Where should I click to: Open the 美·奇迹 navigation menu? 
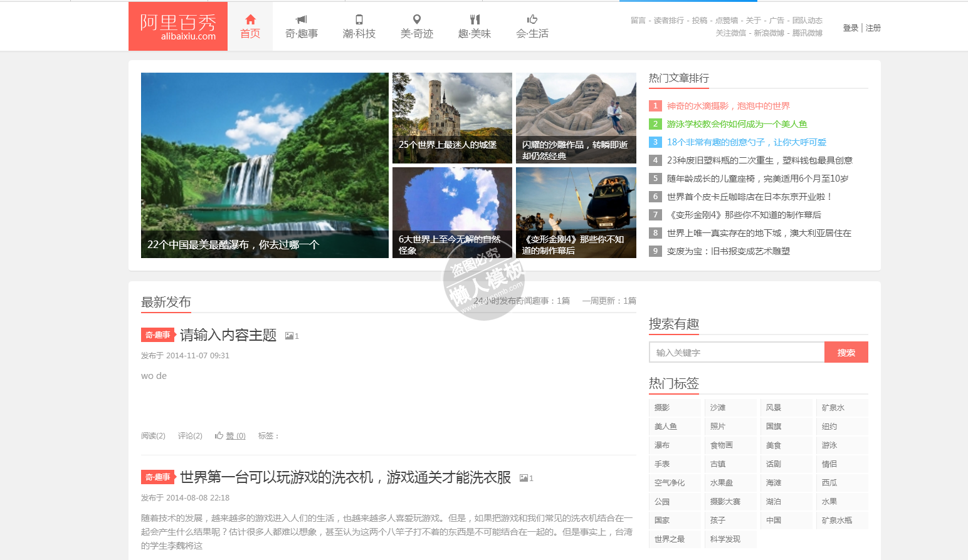coord(417,26)
